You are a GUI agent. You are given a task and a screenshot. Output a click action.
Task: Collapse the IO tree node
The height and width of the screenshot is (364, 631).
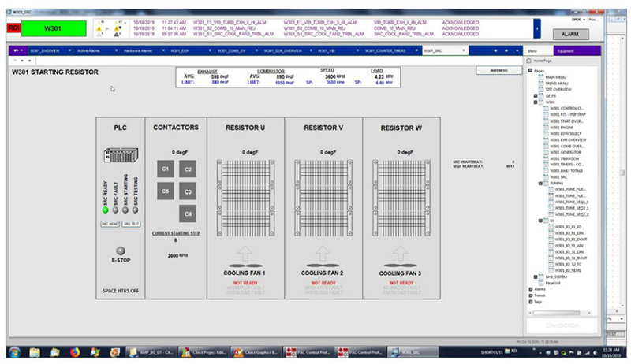(540, 221)
